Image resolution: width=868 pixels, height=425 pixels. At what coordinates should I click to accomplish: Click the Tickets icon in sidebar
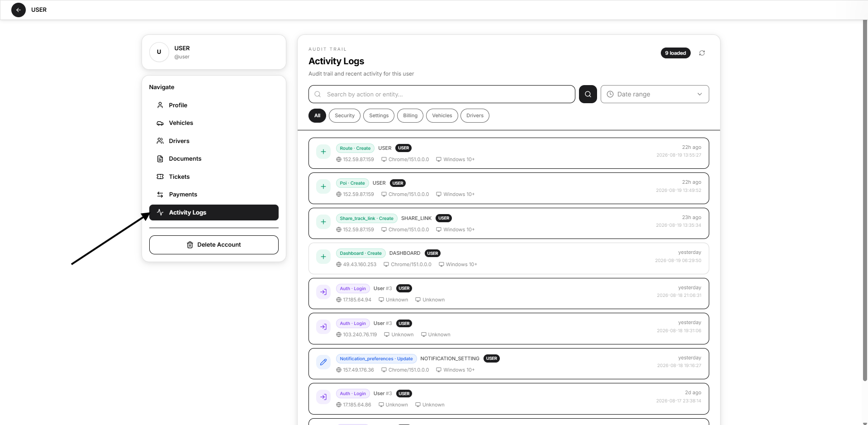tap(160, 177)
